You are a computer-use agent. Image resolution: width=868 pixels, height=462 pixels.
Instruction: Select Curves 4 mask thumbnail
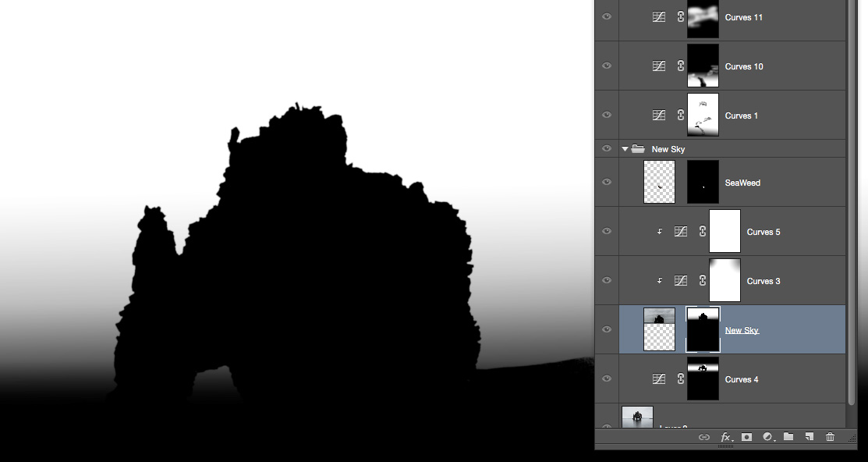[x=703, y=378]
